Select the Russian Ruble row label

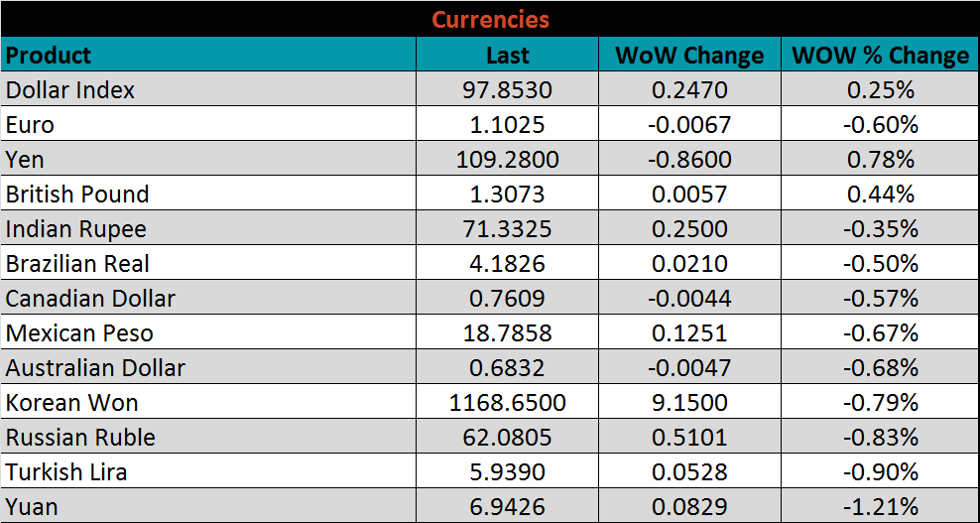point(80,438)
